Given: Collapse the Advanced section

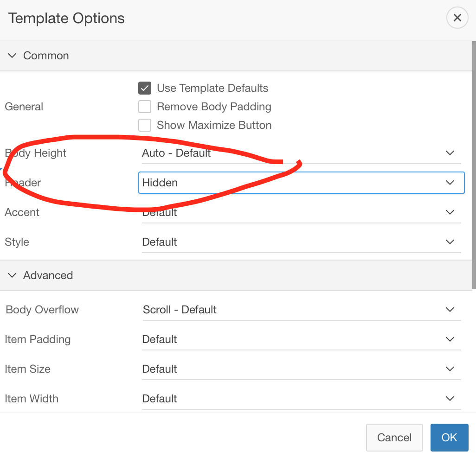Looking at the screenshot, I should tap(12, 275).
